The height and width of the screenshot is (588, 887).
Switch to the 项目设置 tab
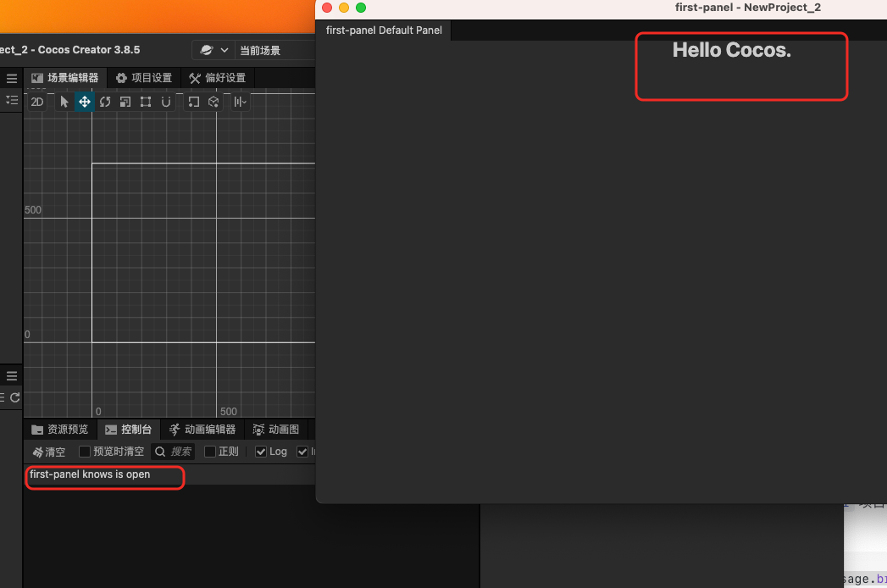point(144,78)
